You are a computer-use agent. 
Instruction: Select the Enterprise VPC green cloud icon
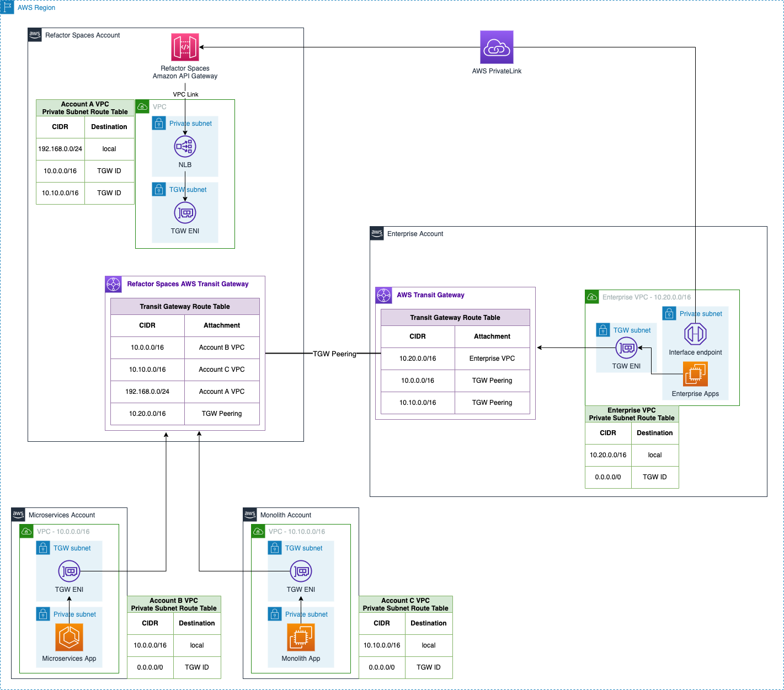592,297
